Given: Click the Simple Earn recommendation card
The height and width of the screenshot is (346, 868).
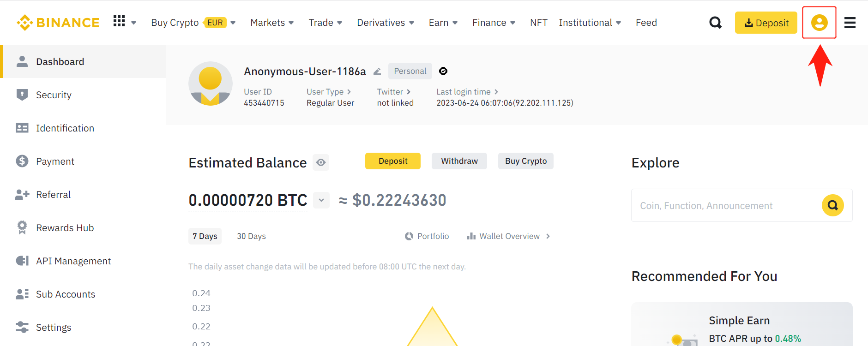Looking at the screenshot, I should 742,324.
